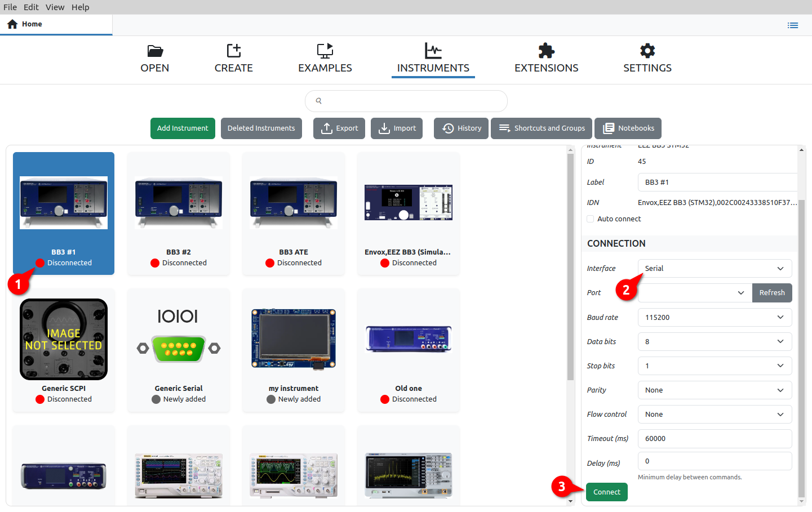Open the Flow control dropdown
Viewport: 812px width, 512px height.
click(715, 415)
